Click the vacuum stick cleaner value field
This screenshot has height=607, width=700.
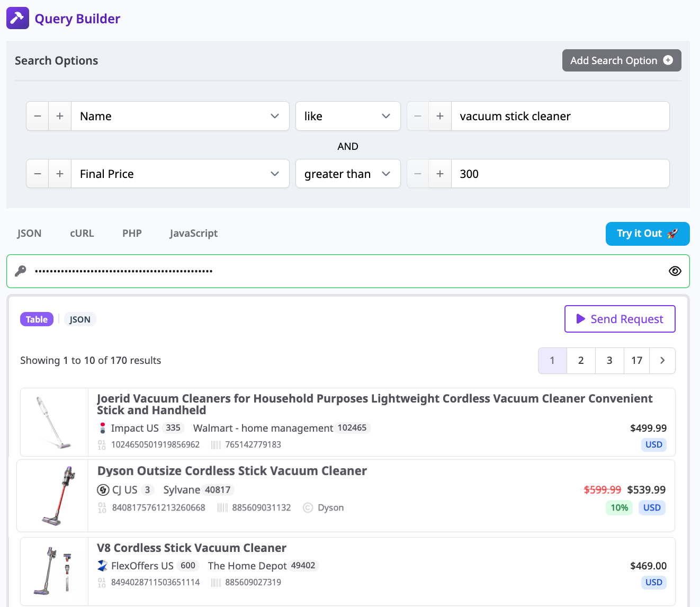point(560,116)
